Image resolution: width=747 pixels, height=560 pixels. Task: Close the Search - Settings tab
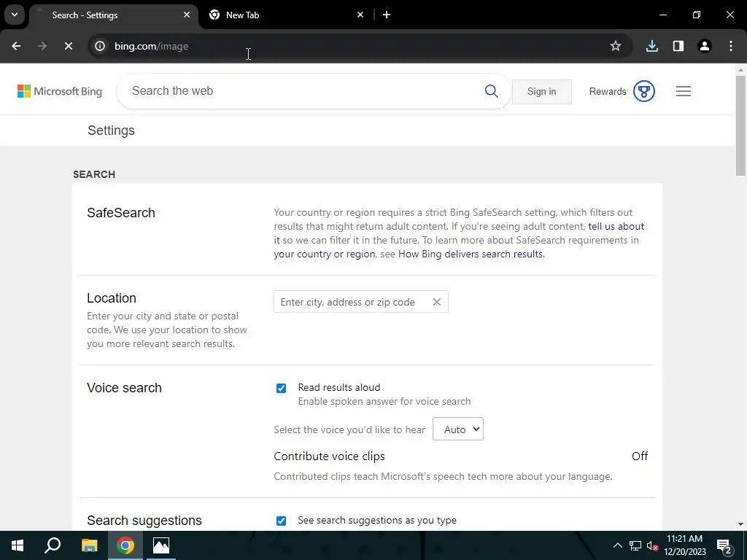tap(187, 15)
